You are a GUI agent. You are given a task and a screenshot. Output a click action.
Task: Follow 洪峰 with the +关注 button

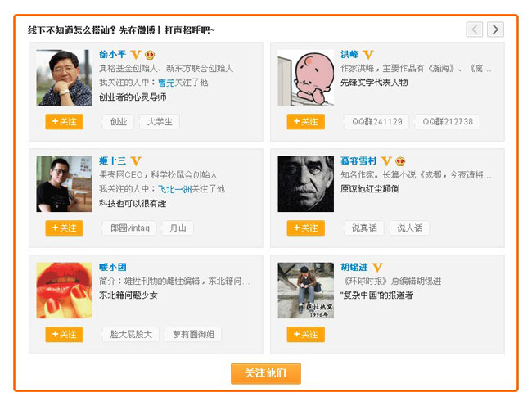click(x=305, y=122)
